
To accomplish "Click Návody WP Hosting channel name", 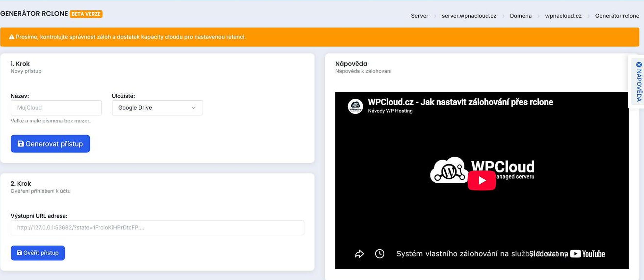I will (x=390, y=111).
